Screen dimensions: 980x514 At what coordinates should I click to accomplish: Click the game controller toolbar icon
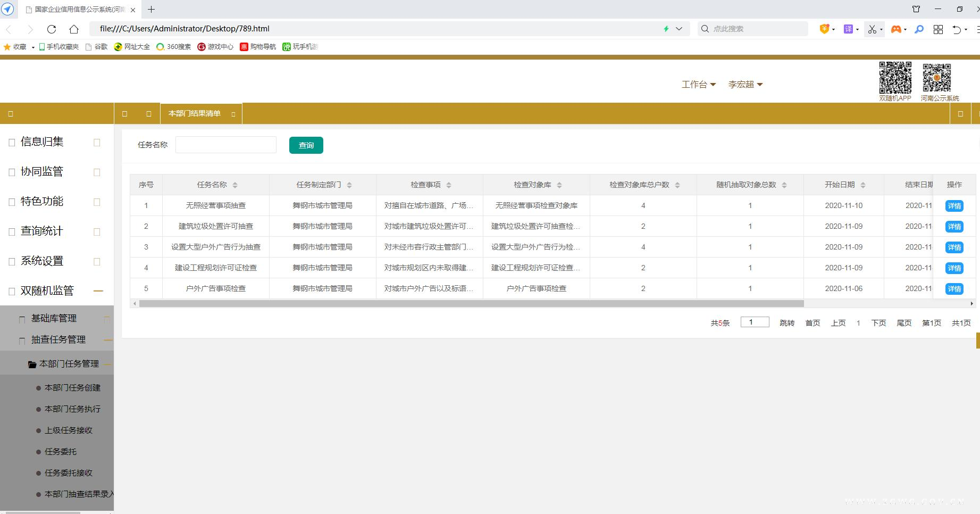tap(896, 29)
